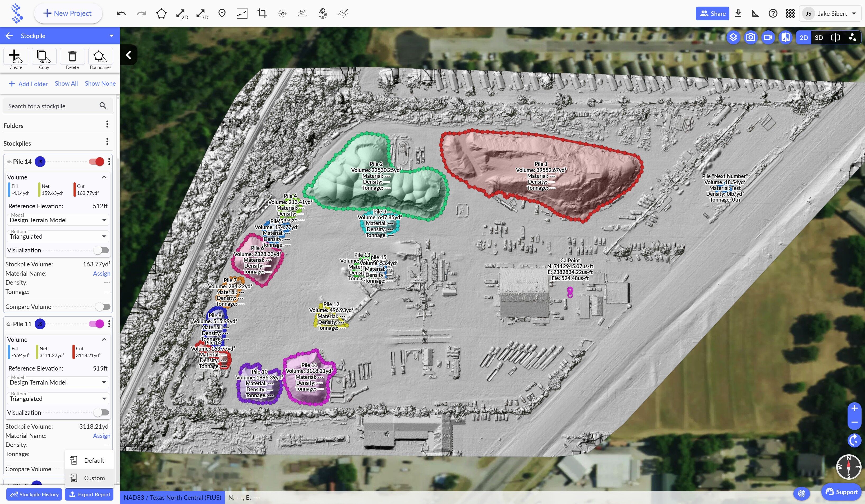Click the target crosshair tool icon
865x504 pixels.
(282, 13)
